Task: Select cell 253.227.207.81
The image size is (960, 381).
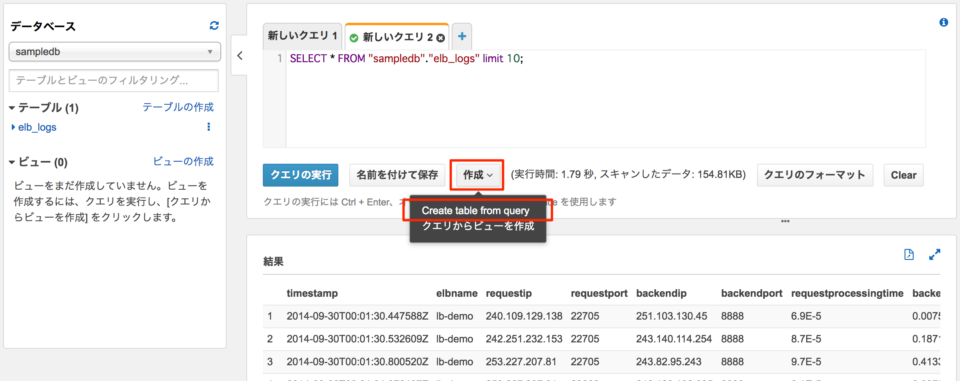Action: [x=520, y=361]
